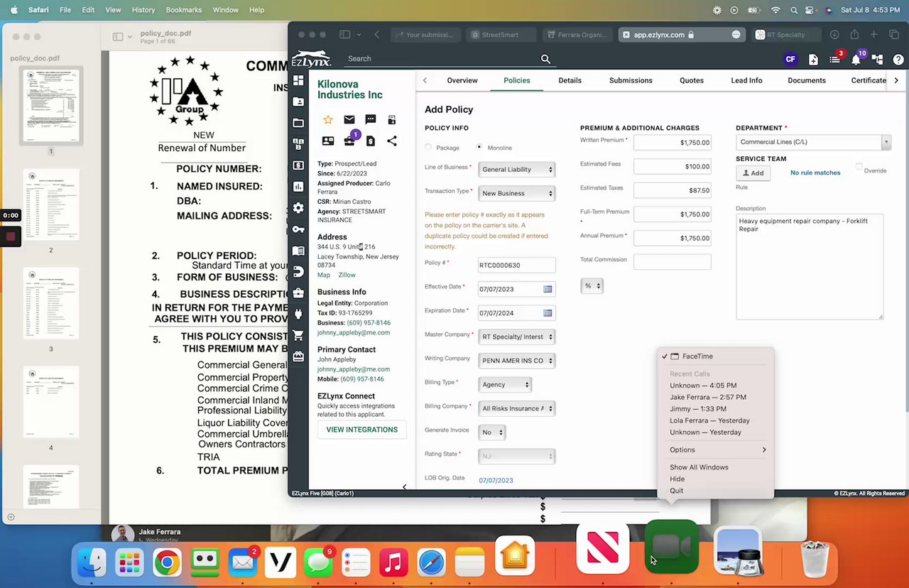909x588 pixels.
Task: Switch to the Overview tab
Action: pyautogui.click(x=462, y=80)
